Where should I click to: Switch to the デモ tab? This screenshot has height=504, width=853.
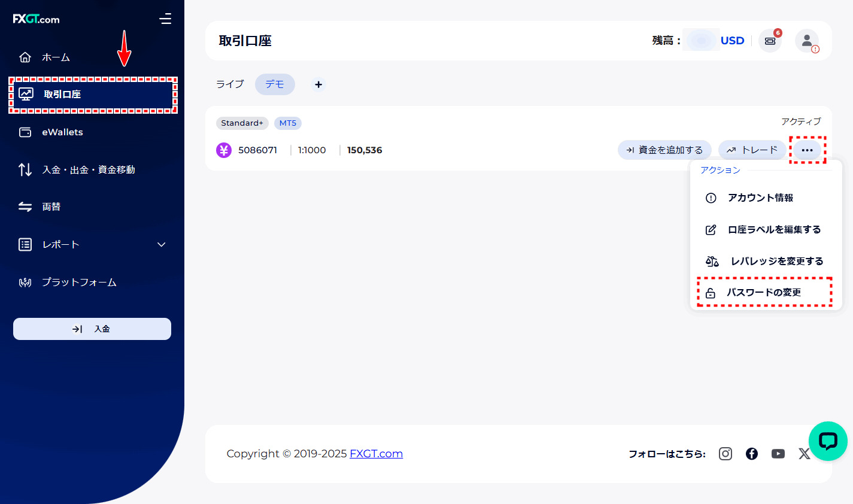pyautogui.click(x=275, y=84)
